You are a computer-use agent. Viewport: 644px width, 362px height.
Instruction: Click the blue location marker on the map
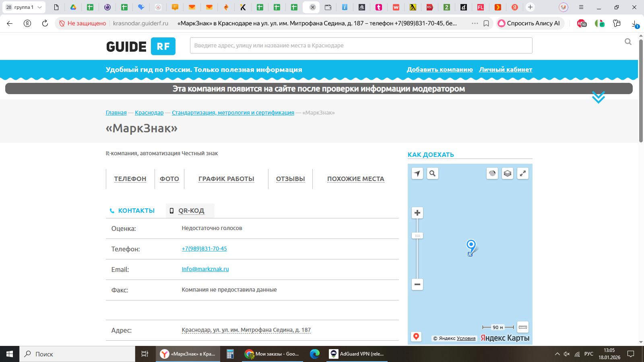point(471,247)
